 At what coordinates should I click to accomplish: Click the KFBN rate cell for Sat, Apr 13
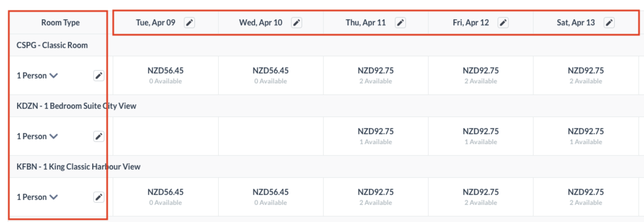coord(586,197)
